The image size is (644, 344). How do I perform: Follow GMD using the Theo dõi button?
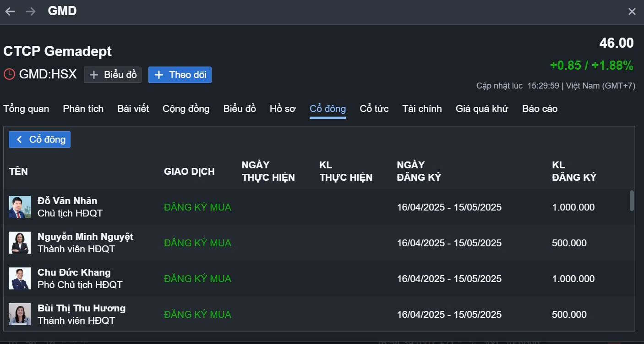180,75
